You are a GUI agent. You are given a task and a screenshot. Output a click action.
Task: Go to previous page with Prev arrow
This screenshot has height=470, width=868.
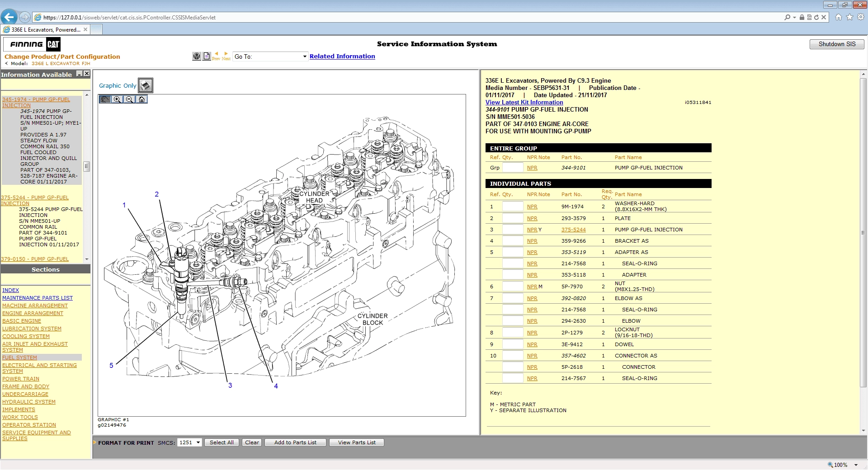(216, 56)
